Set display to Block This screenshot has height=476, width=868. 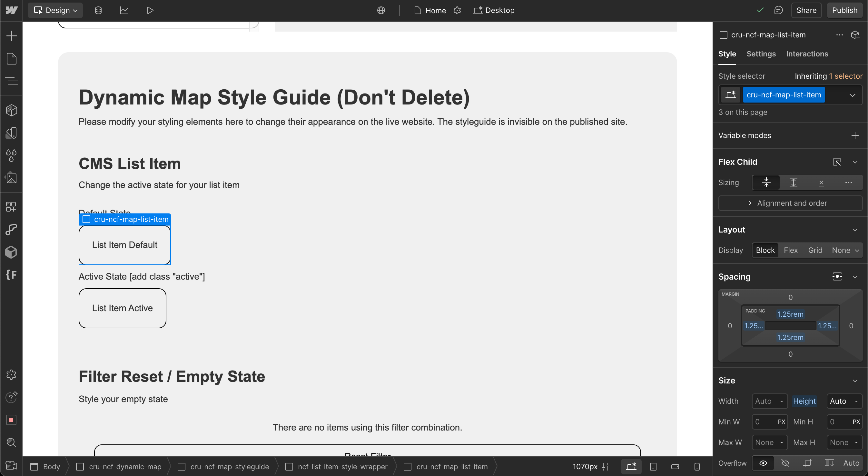(x=765, y=250)
